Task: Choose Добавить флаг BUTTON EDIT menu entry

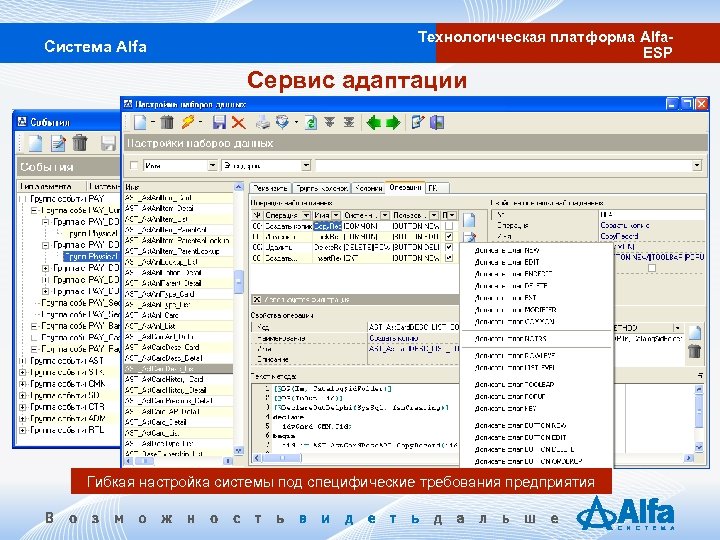Action: pyautogui.click(x=536, y=438)
